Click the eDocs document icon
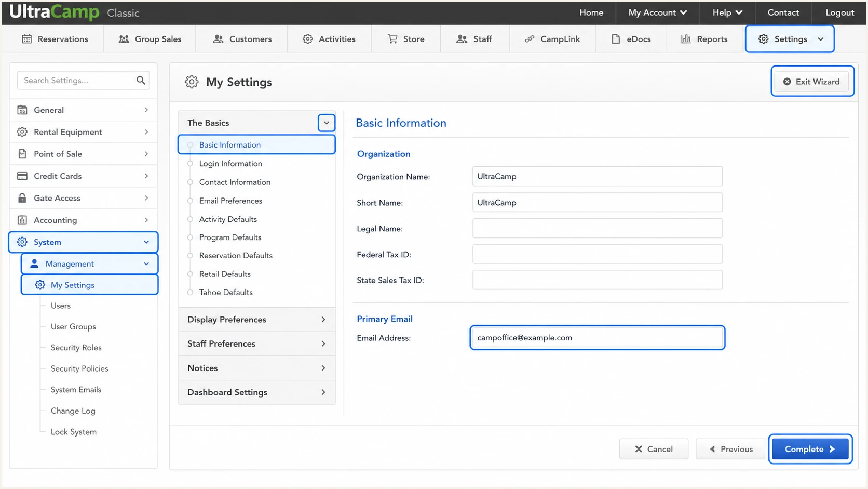 pyautogui.click(x=616, y=39)
